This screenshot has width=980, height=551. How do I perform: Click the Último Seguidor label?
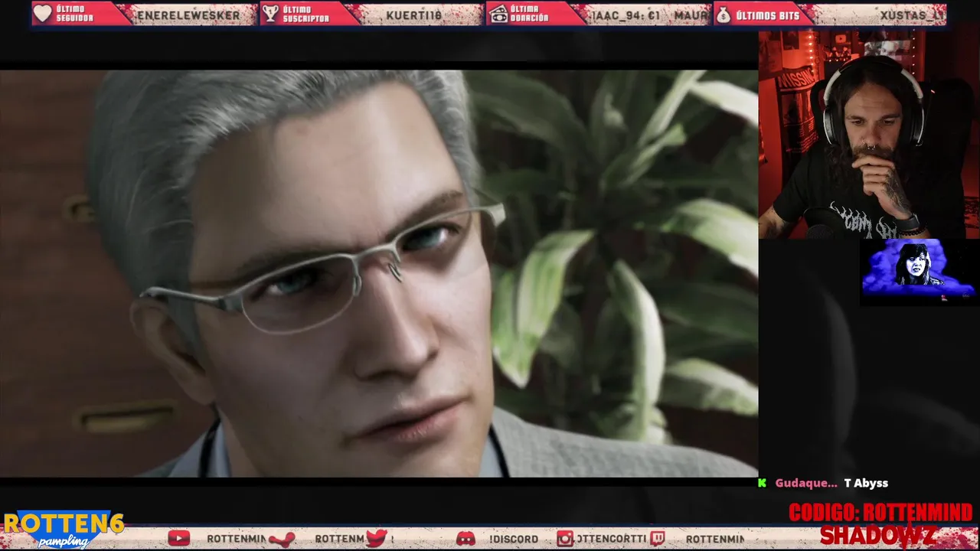point(77,14)
